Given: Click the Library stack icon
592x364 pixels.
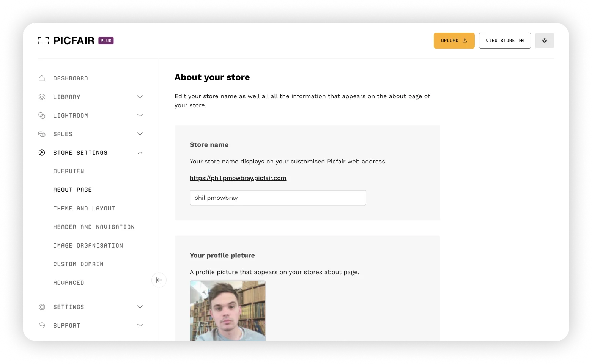Looking at the screenshot, I should [42, 97].
